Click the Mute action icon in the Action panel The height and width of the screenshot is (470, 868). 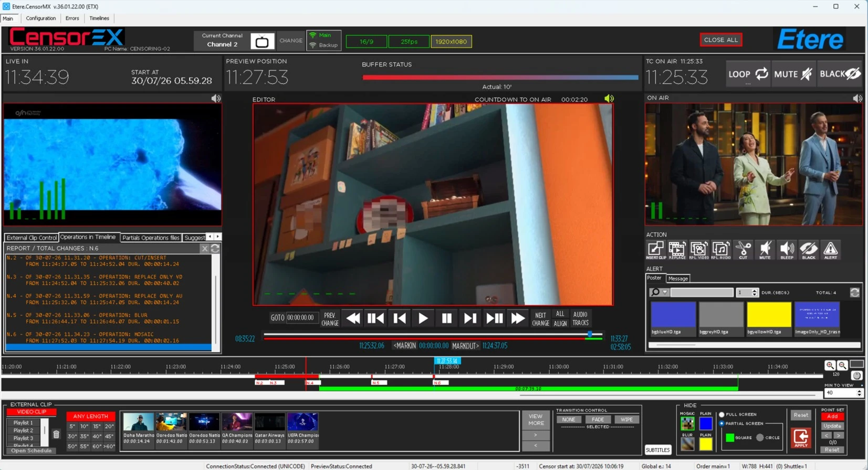tap(765, 250)
